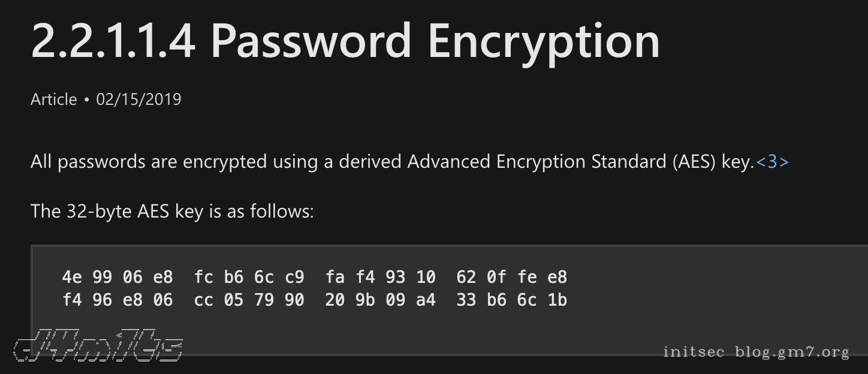Screen dimensions: 868x374
Task: Click the Article label under the title
Action: pyautogui.click(x=54, y=99)
